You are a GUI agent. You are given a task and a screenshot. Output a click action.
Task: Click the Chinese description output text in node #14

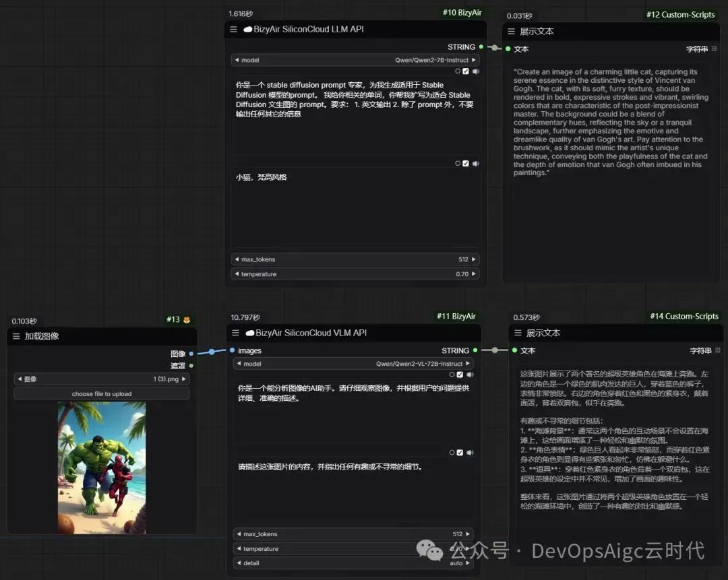point(615,439)
